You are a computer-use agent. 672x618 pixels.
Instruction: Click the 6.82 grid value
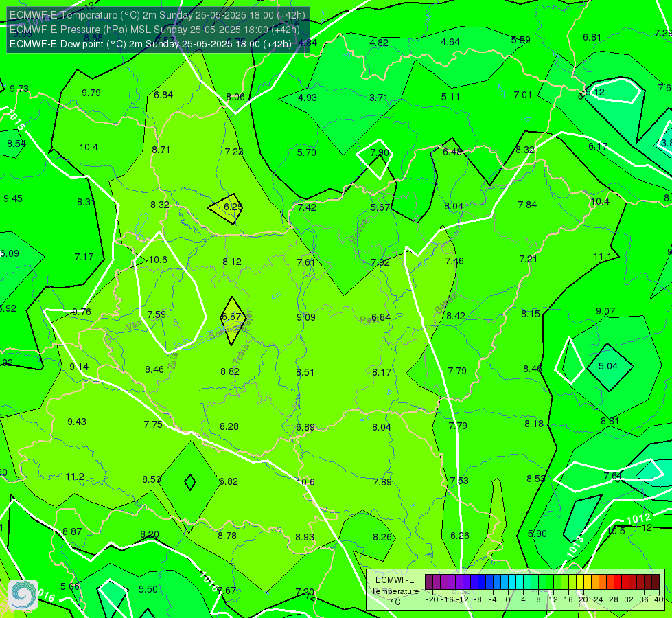[229, 481]
